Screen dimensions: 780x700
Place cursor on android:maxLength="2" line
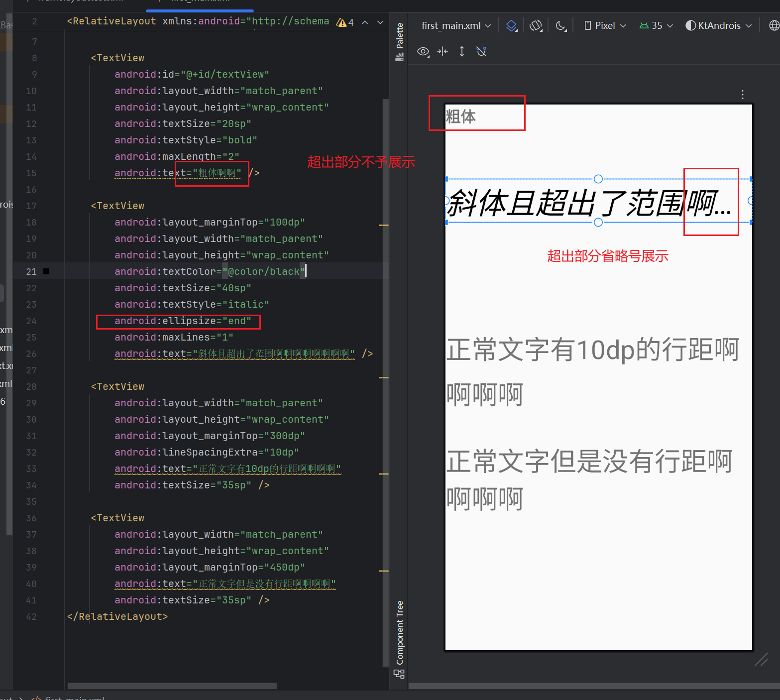point(177,157)
